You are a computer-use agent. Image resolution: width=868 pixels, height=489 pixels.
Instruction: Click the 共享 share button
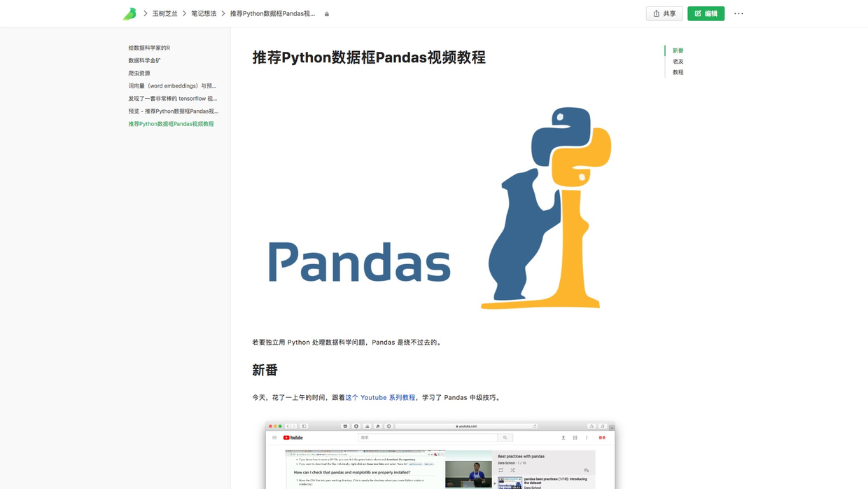664,14
